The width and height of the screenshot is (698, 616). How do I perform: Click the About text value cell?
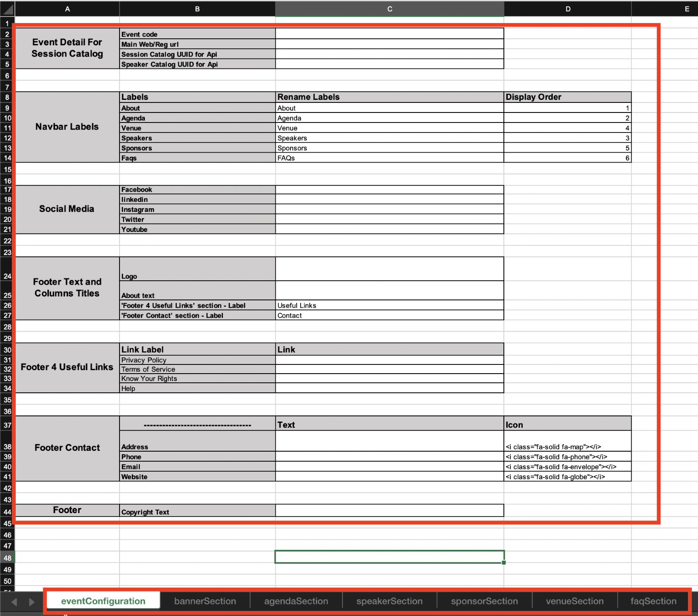pyautogui.click(x=390, y=290)
